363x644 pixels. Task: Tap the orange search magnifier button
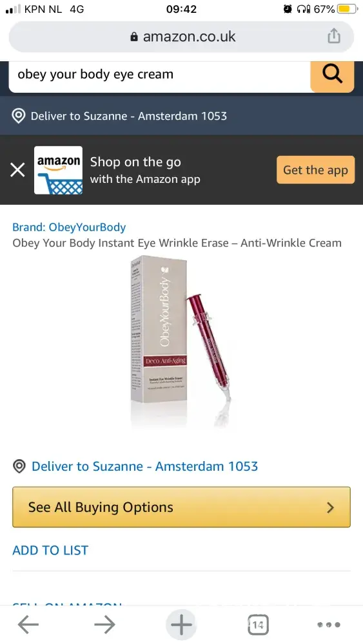tap(332, 75)
